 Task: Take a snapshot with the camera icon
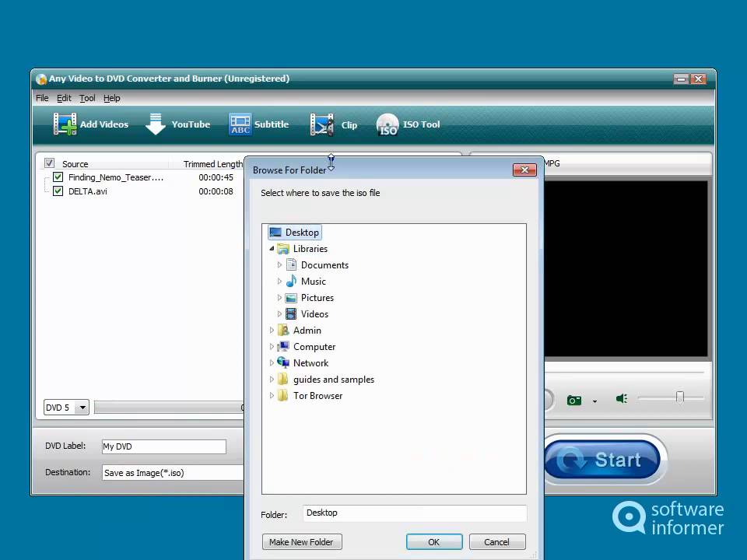coord(574,400)
